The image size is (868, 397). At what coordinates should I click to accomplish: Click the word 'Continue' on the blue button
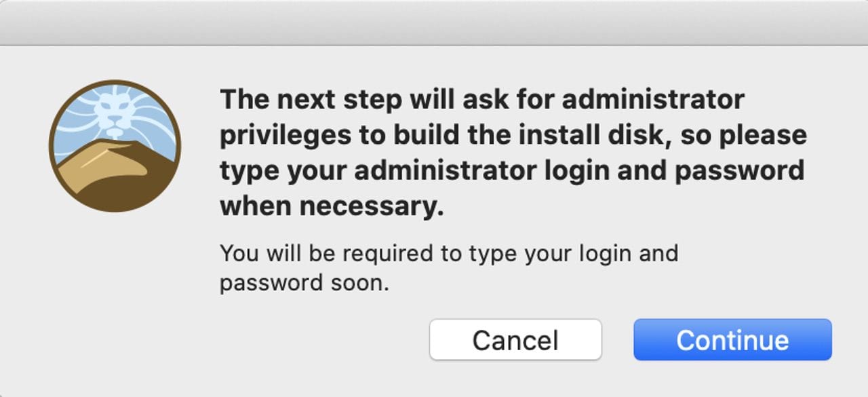click(x=732, y=340)
